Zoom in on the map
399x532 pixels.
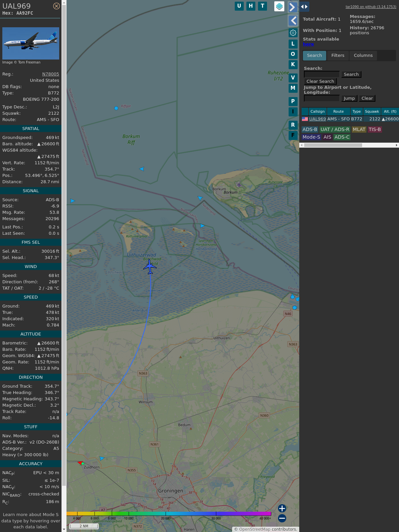coord(282,508)
